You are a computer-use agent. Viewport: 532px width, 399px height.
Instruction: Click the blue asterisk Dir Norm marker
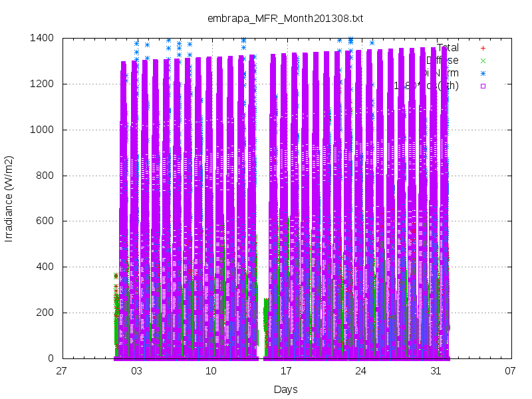(483, 73)
